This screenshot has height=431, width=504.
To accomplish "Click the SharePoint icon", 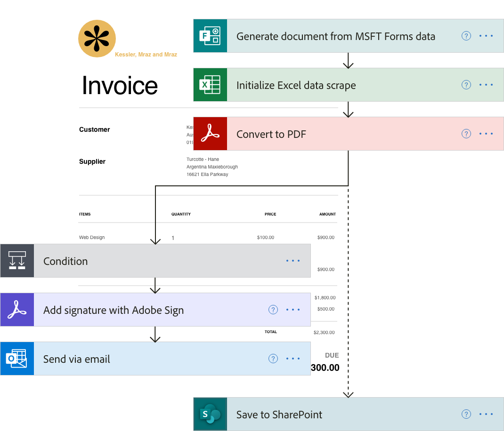I will coord(210,414).
